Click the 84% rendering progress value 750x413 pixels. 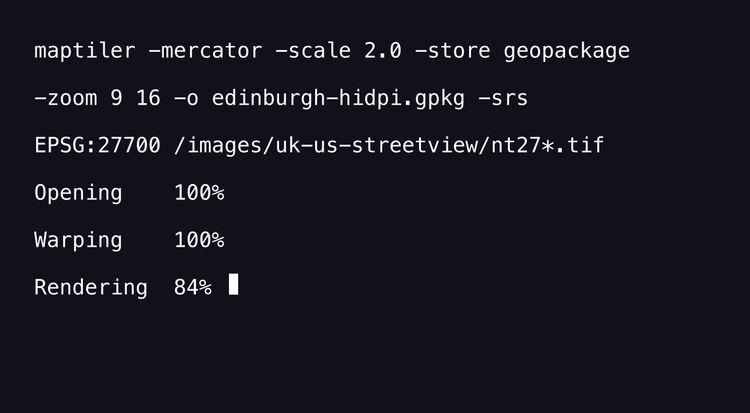pos(193,288)
